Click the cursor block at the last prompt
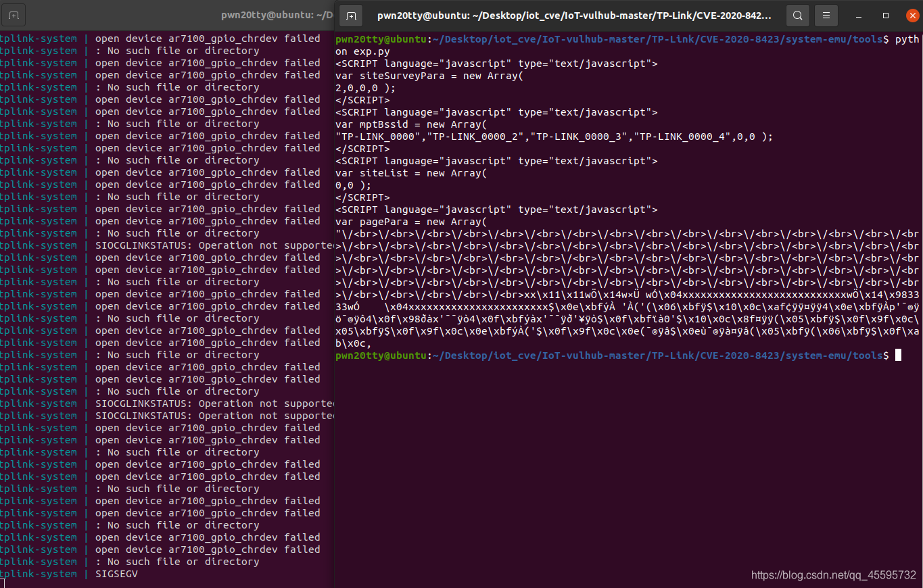 point(898,356)
